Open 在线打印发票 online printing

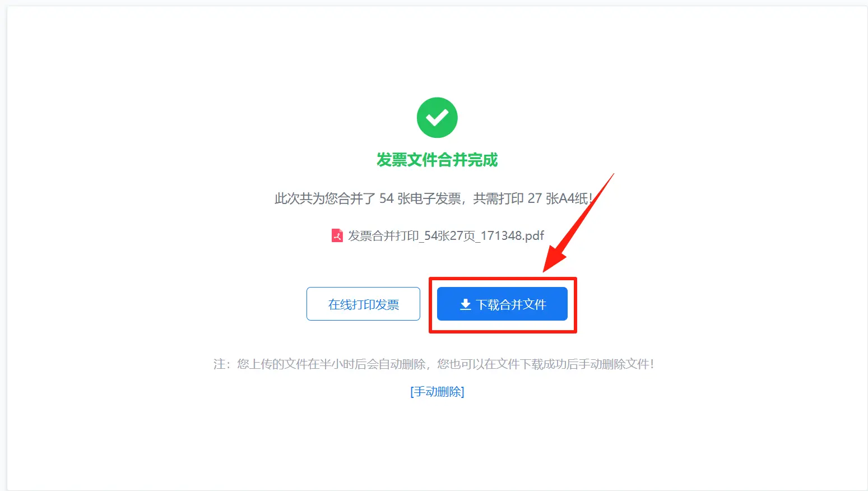(363, 304)
